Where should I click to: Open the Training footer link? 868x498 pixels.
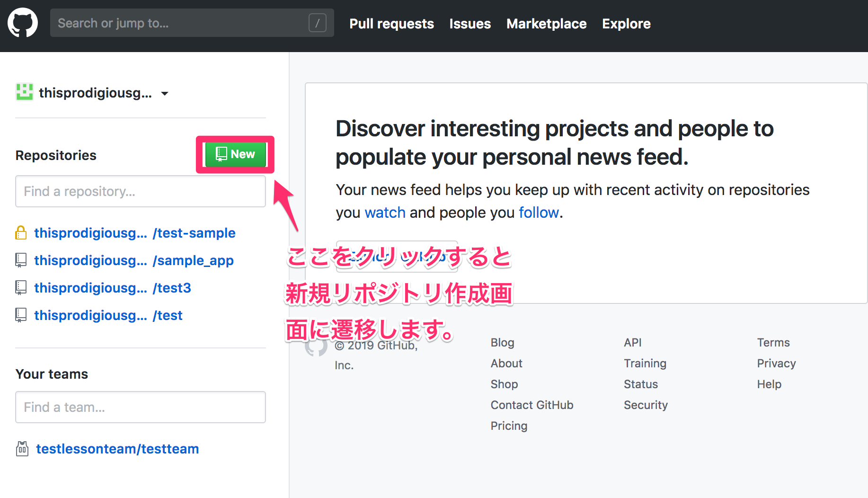tap(645, 364)
